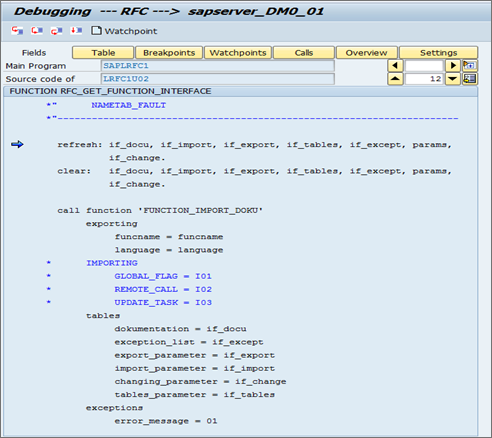The width and height of the screenshot is (492, 438).
Task: Click the Single Step debug icon
Action: (17, 31)
